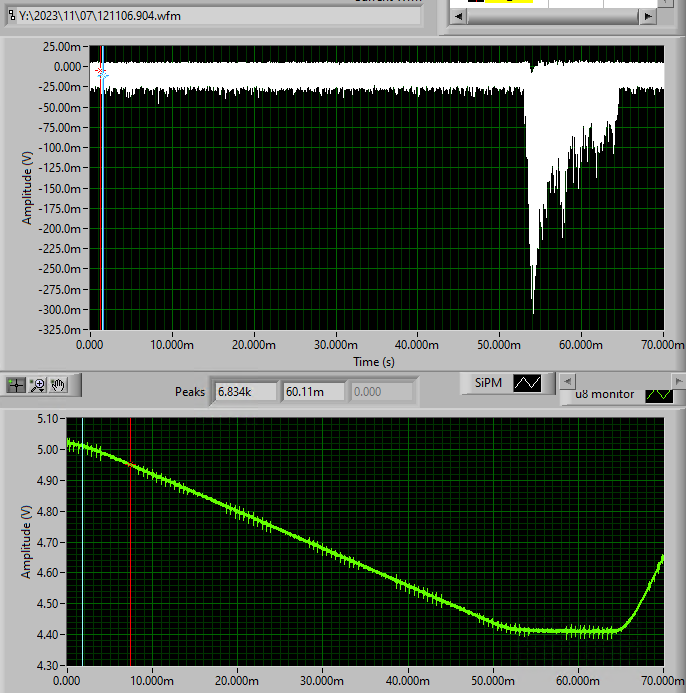Click the waveform file path field
The image size is (686, 693).
tap(218, 16)
